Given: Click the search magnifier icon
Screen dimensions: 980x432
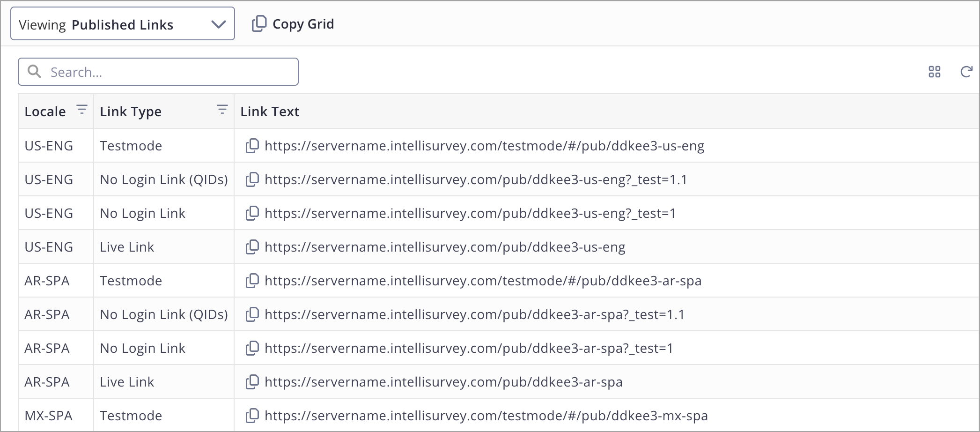Looking at the screenshot, I should [x=34, y=71].
